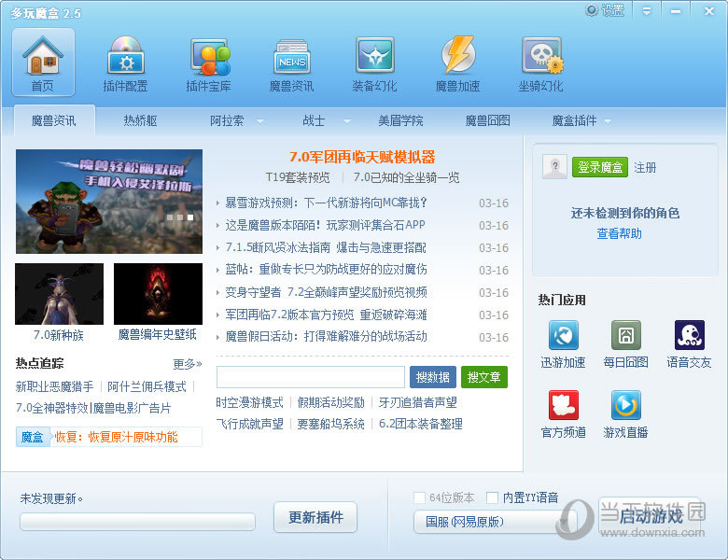Expand the 阿拉索 tab dropdown arrow

[260, 121]
